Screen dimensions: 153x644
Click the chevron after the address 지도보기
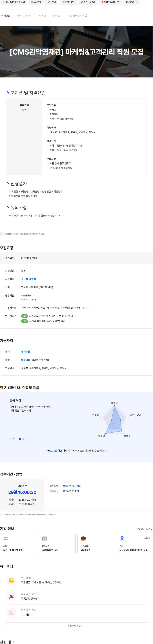[91, 308]
